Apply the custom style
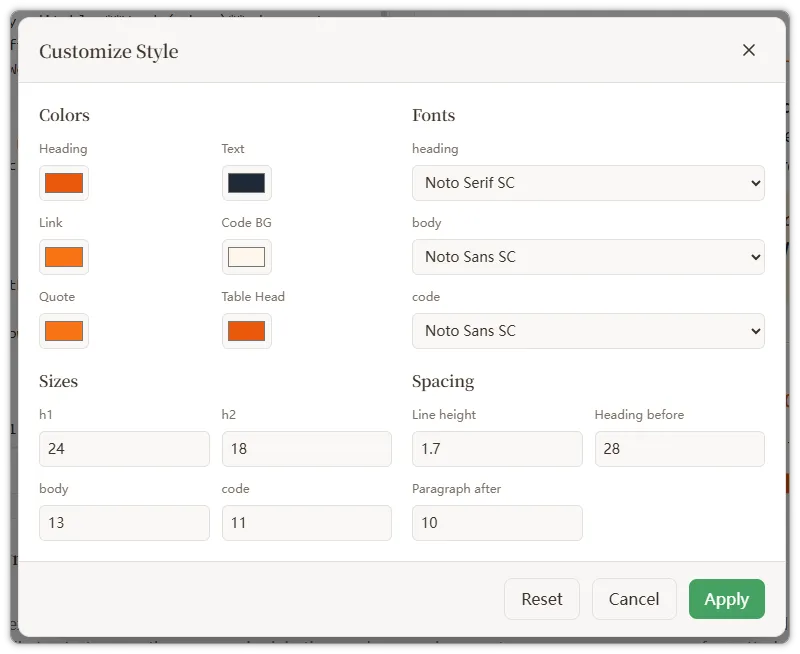The height and width of the screenshot is (654, 800). [727, 598]
